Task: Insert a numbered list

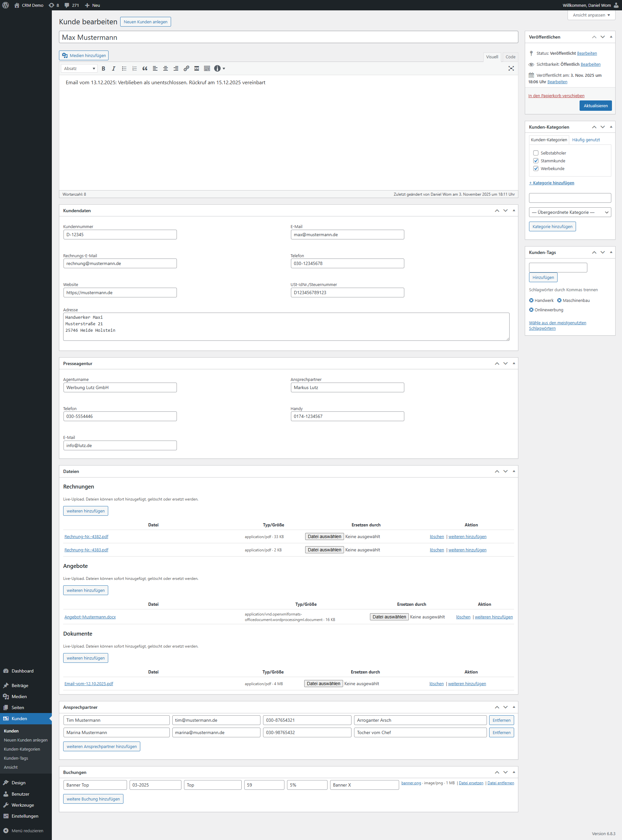Action: pos(134,68)
